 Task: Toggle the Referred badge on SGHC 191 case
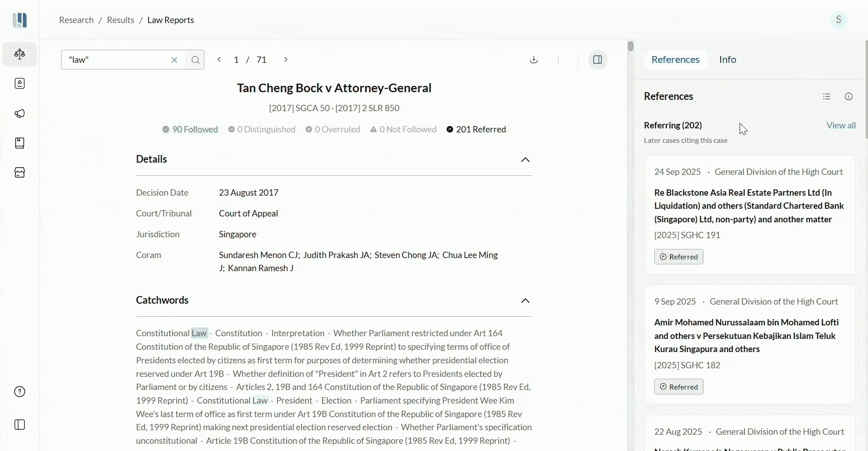(x=679, y=257)
